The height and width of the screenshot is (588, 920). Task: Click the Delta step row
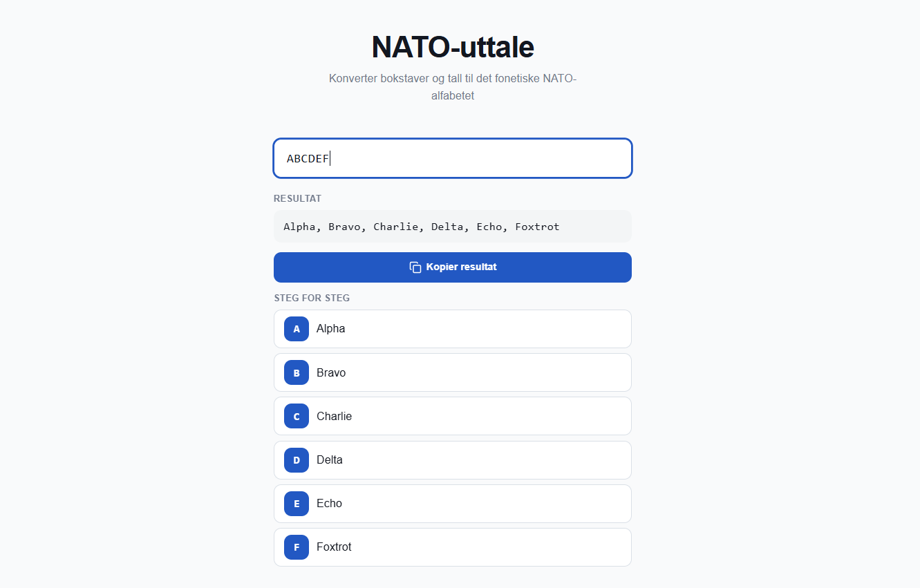pos(453,460)
